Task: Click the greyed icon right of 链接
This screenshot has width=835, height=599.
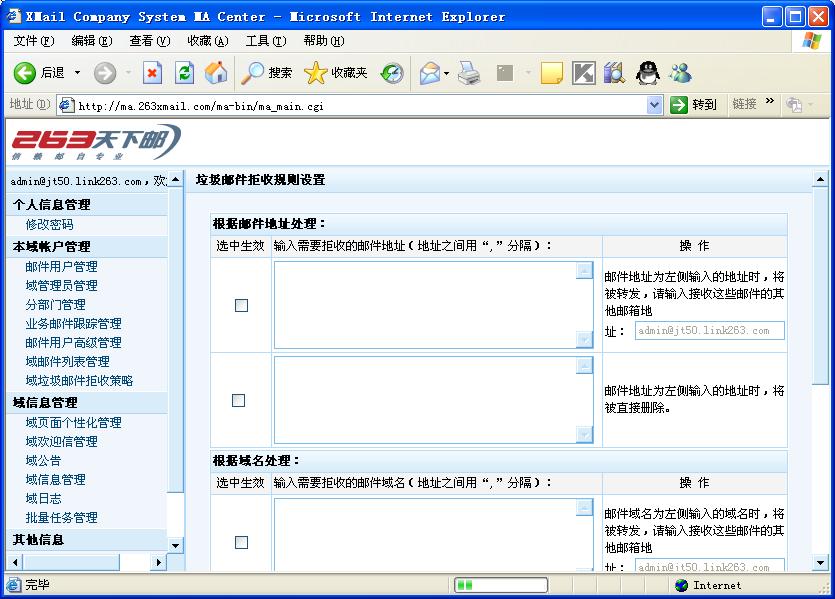Action: point(794,104)
